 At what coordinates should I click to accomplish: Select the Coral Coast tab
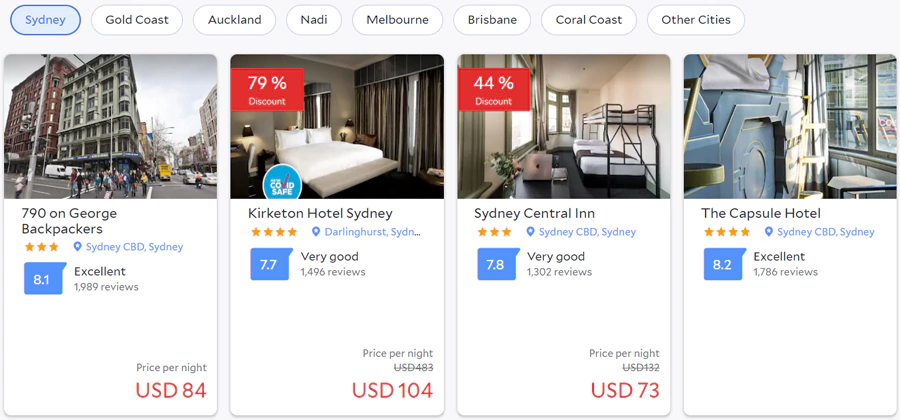click(589, 20)
